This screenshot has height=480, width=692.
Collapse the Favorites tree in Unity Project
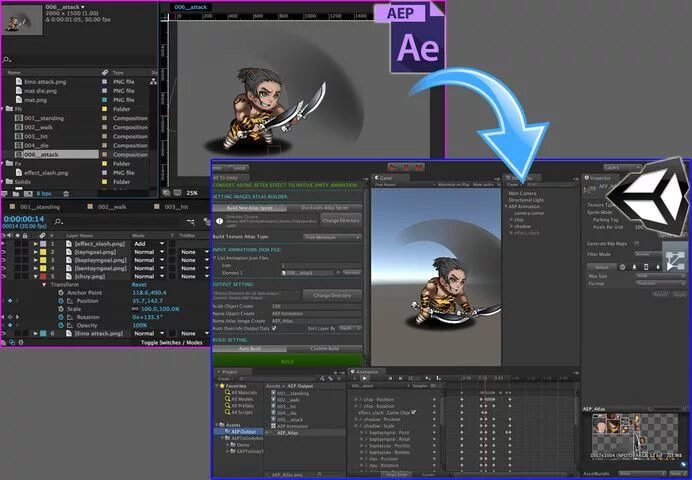[x=217, y=386]
